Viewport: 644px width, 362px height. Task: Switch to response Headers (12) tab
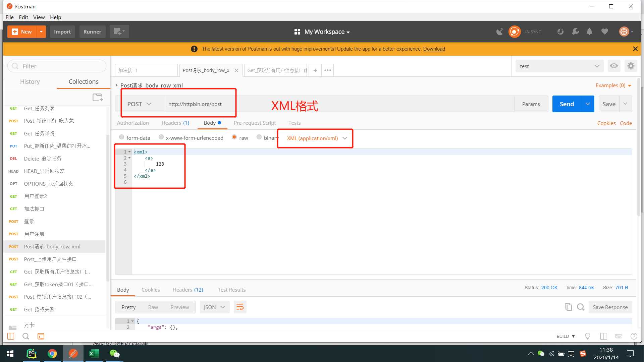pos(188,290)
